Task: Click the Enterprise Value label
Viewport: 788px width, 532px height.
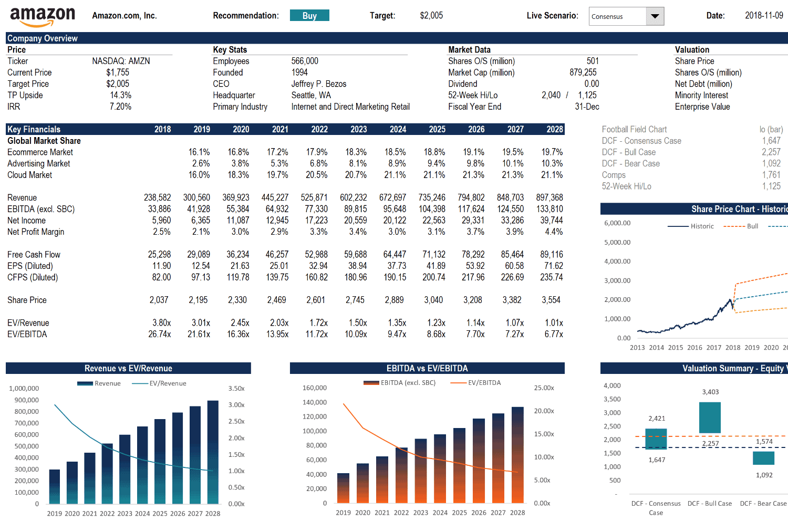Action: (702, 107)
